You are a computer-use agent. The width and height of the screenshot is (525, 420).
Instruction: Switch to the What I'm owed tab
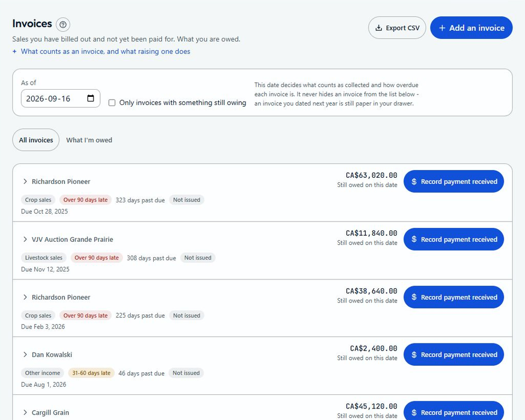pos(89,140)
